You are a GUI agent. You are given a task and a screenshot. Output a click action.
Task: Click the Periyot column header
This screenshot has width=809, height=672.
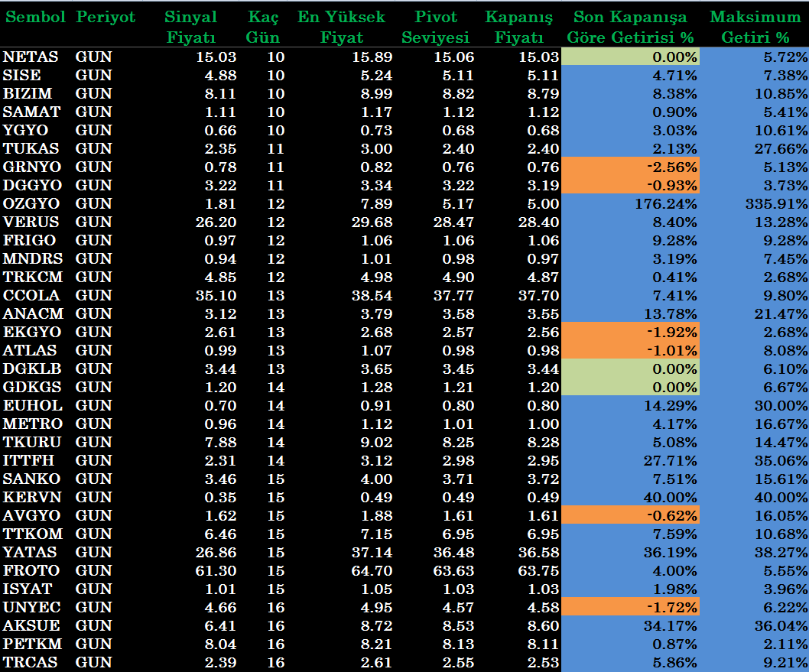106,17
